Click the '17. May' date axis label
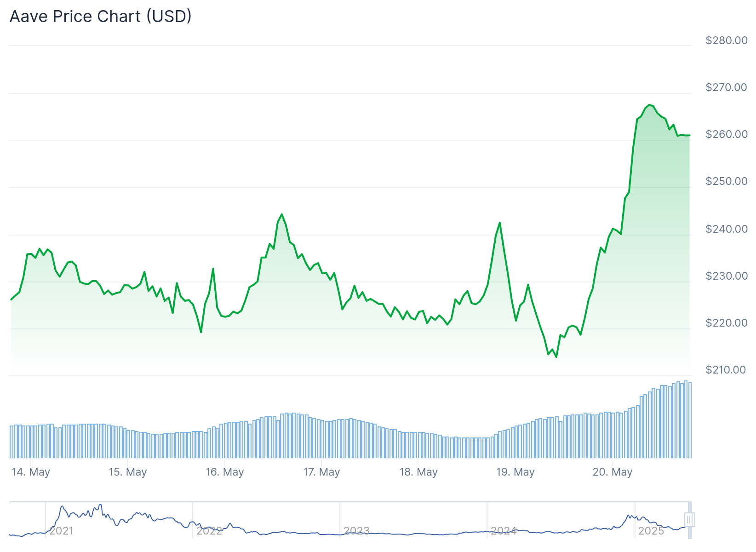The height and width of the screenshot is (552, 756). pos(322,472)
